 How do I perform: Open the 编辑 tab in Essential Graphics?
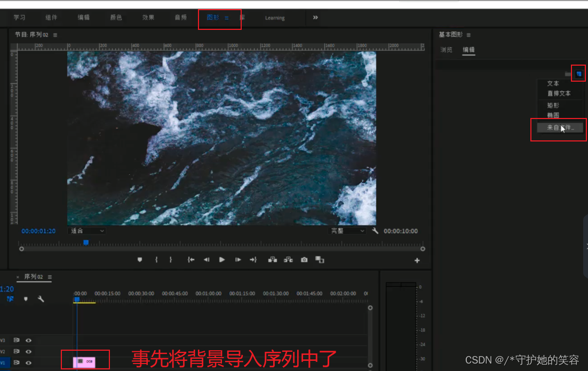[x=469, y=50]
